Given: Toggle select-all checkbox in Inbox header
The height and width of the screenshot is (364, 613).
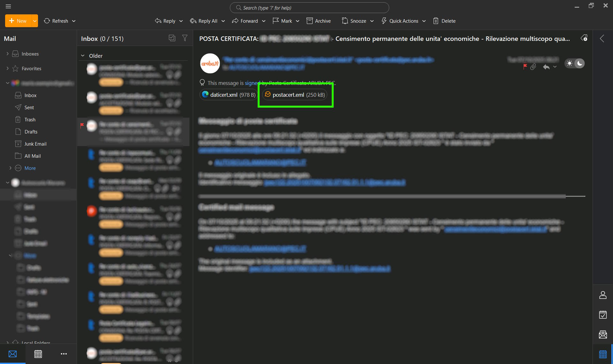Looking at the screenshot, I should coord(172,38).
